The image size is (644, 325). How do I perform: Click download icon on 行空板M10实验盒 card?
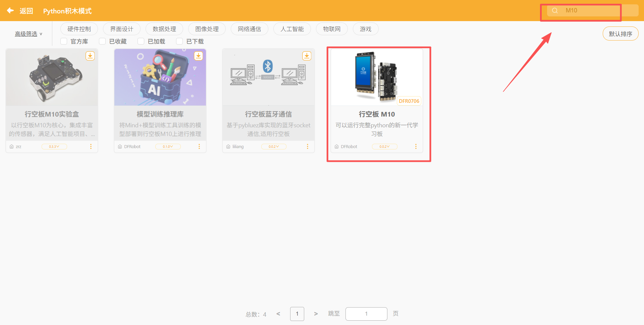coord(90,56)
